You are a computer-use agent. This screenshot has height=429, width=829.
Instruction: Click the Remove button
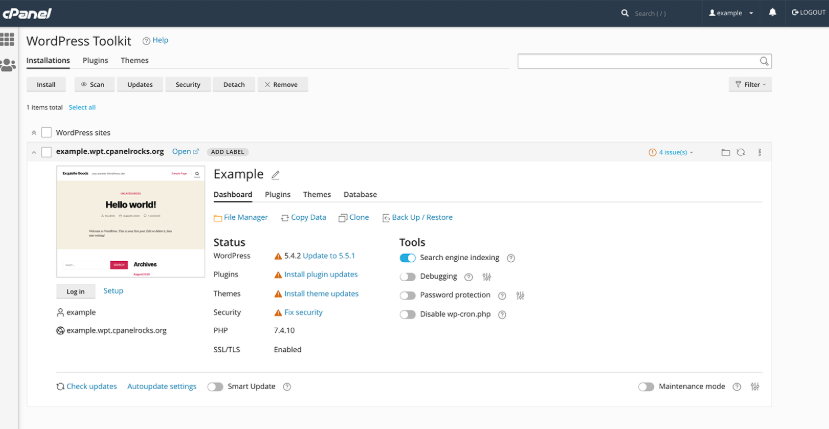click(283, 85)
